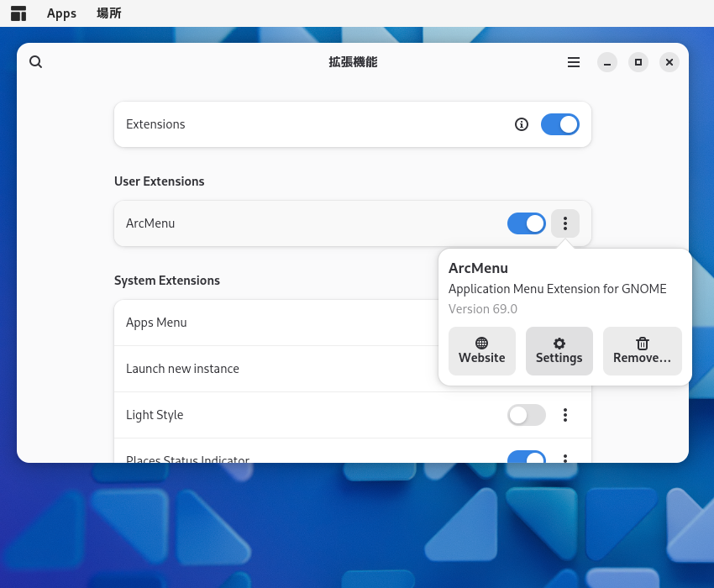Open the search in Extensions window
The image size is (714, 588).
click(x=36, y=62)
